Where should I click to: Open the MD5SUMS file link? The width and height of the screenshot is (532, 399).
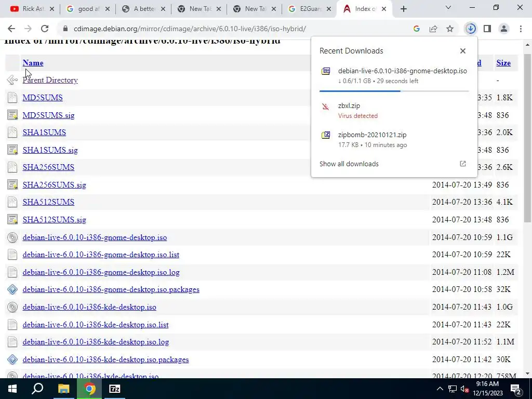click(x=43, y=98)
